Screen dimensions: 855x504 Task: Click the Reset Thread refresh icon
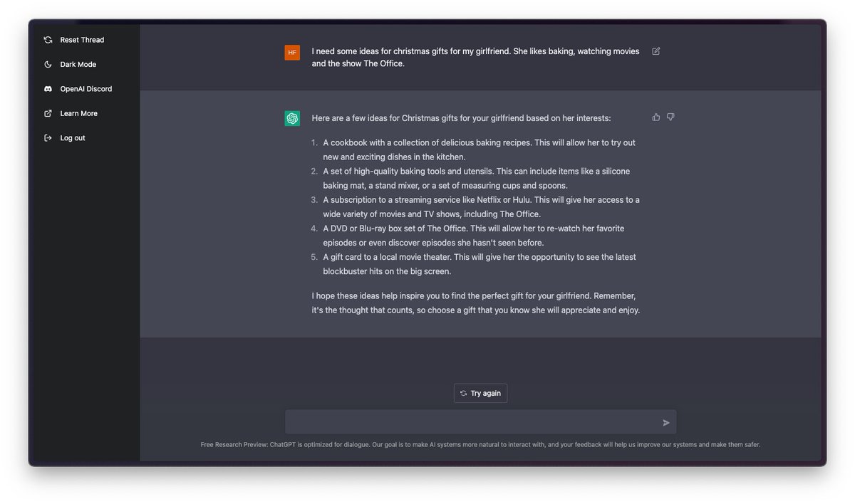[x=48, y=40]
